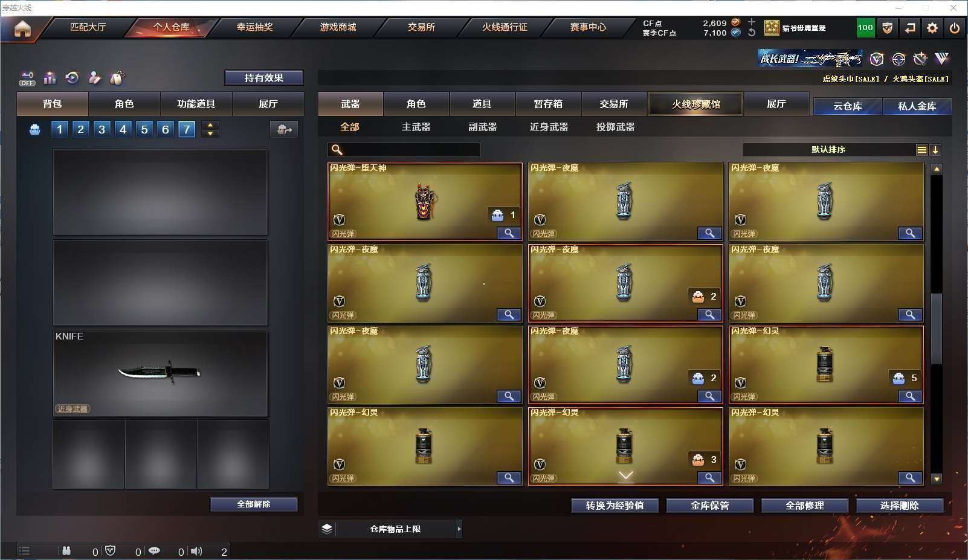Viewport: 968px width, 560px height.
Task: Click the refresh arrow beside CF points
Action: 752,33
